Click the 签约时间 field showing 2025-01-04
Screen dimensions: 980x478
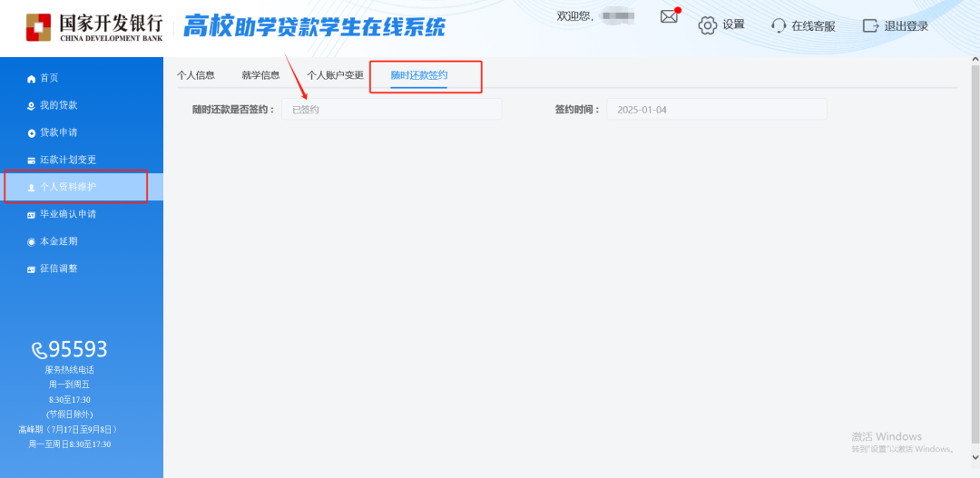(717, 110)
